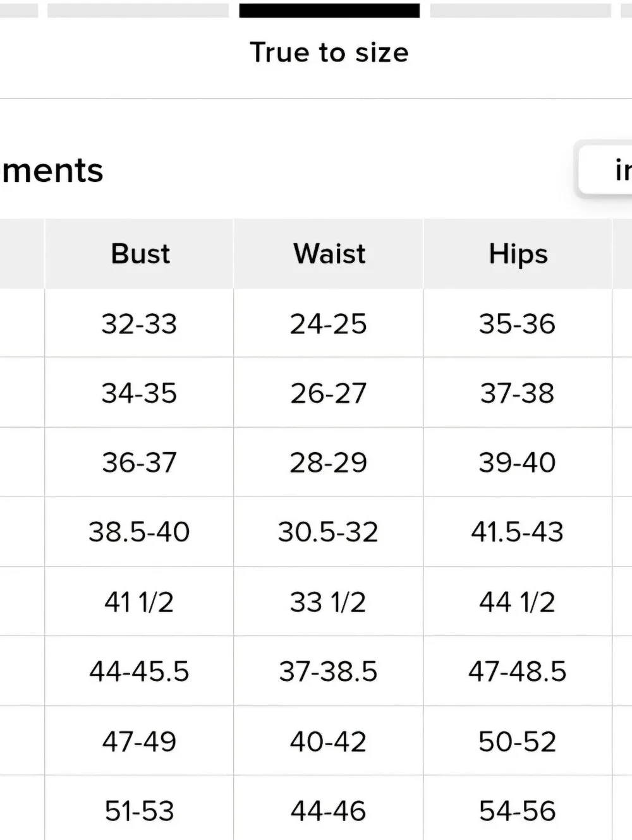The height and width of the screenshot is (840, 632).
Task: Click the True to size label
Action: (329, 52)
